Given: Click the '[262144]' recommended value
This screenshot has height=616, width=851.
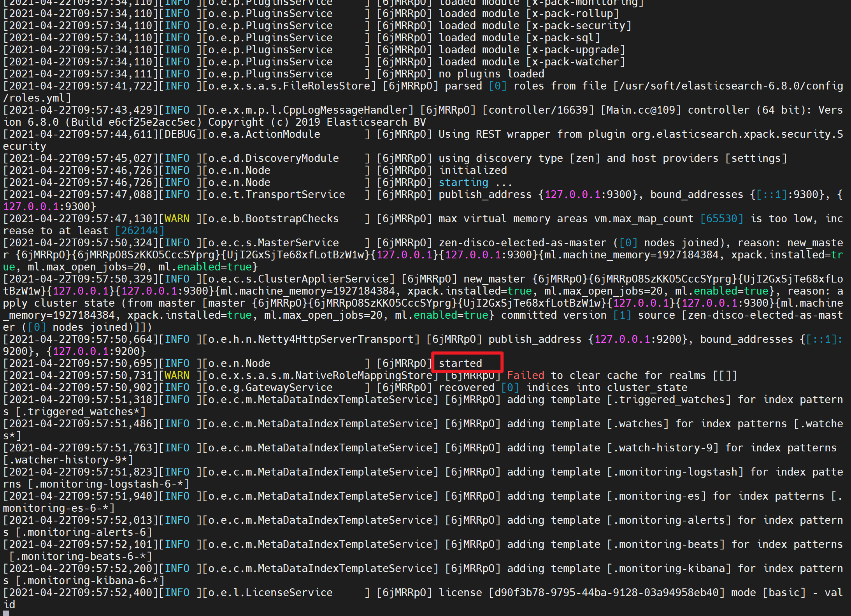Looking at the screenshot, I should click(140, 231).
